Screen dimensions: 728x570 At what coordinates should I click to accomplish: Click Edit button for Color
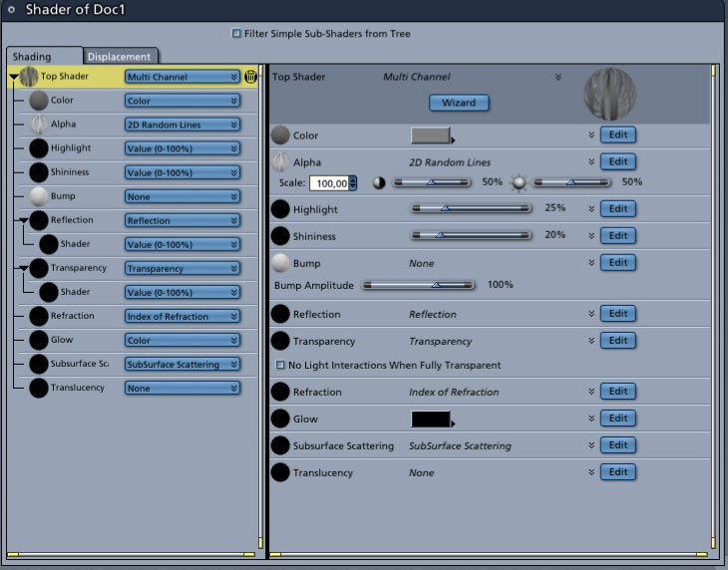[x=618, y=135]
